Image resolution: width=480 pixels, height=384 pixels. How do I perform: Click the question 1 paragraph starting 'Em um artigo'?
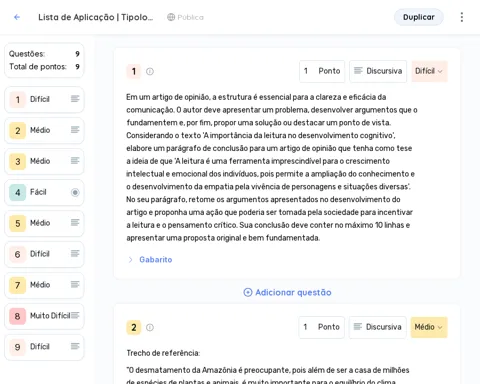coord(272,167)
